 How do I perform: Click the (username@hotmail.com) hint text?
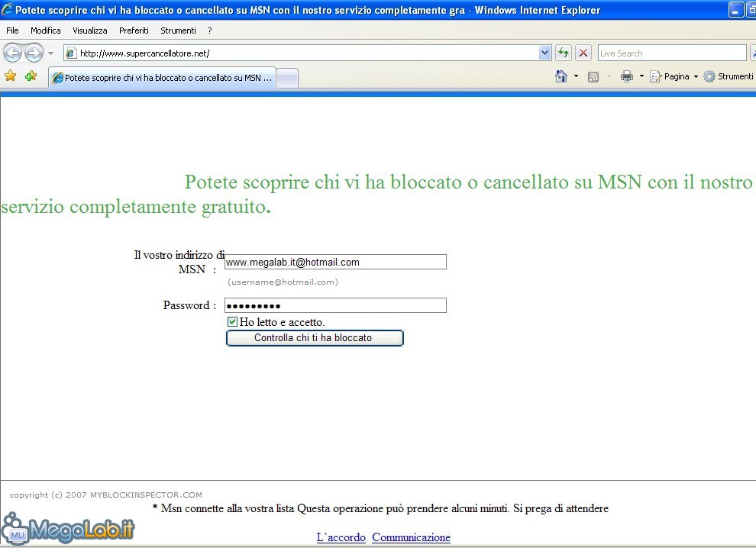(x=283, y=282)
